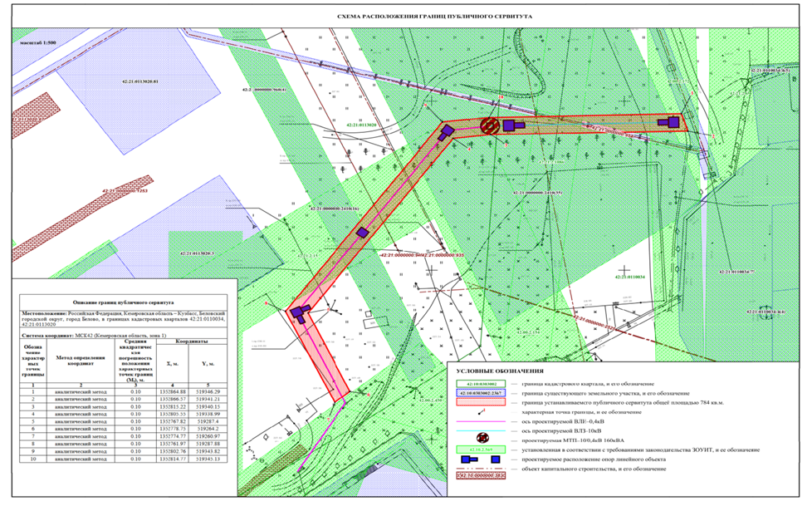Screen dimensions: 812x506
Task: Click the cyan ВЛЗ-10кВ axis line in the legend
Action: click(x=478, y=428)
